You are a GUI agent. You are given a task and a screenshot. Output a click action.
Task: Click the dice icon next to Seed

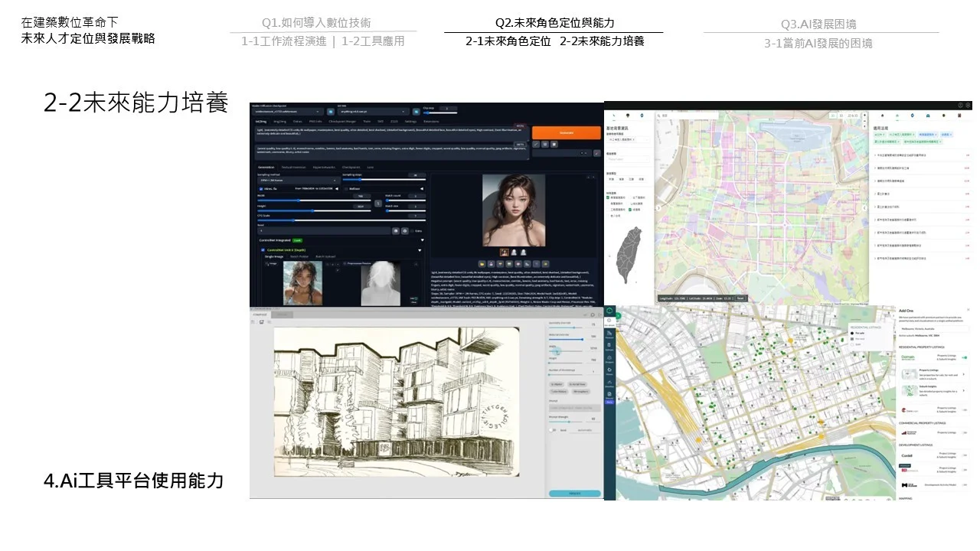click(396, 230)
